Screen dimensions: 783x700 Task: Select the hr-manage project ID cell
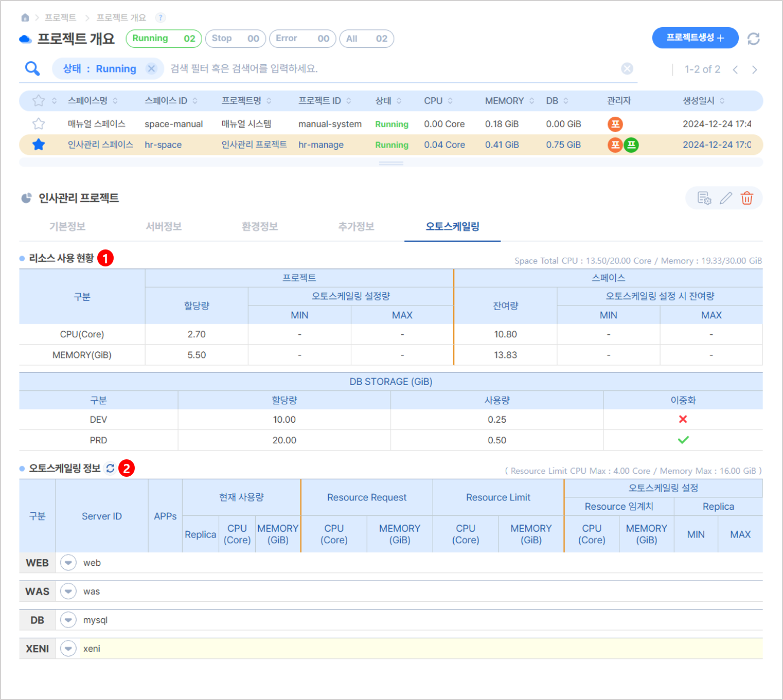click(x=321, y=145)
